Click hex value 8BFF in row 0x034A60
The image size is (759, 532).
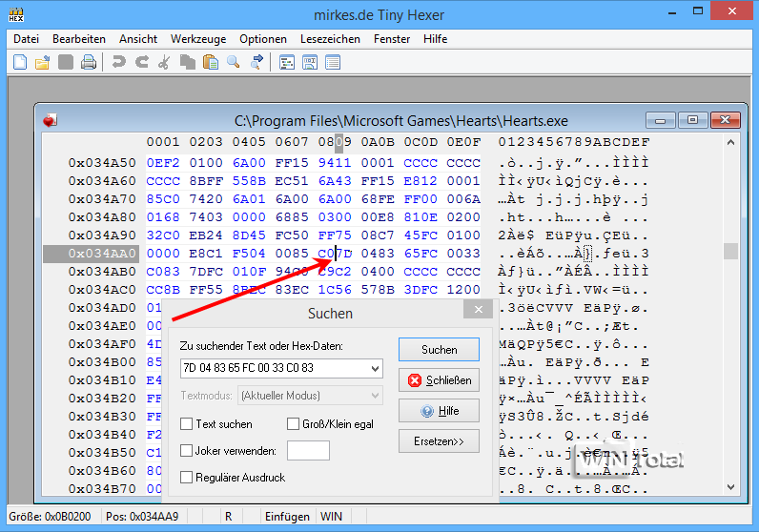pos(206,180)
